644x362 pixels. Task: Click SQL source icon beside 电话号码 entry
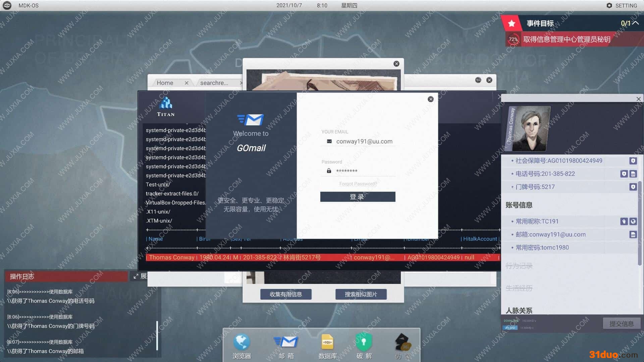click(633, 174)
